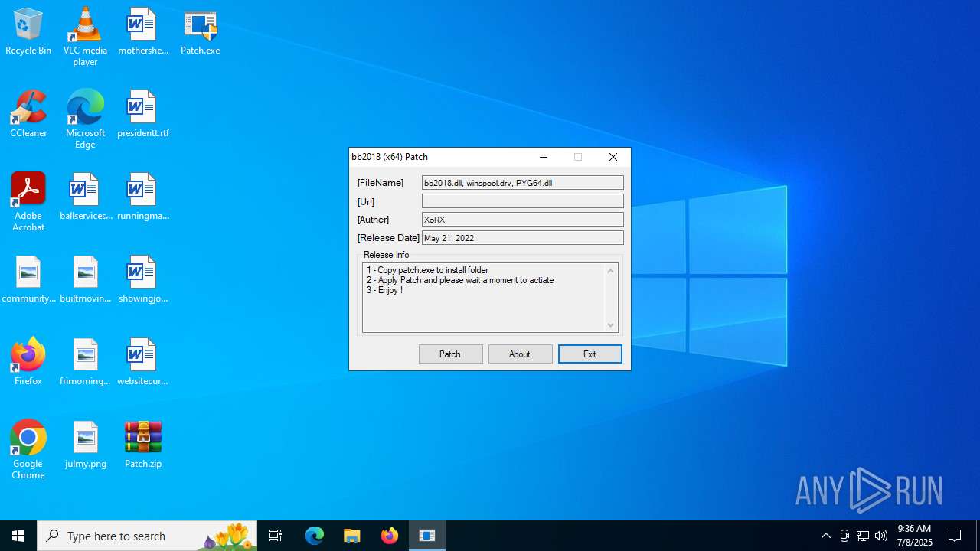980x551 pixels.
Task: Click into the Auther field
Action: [x=522, y=220]
